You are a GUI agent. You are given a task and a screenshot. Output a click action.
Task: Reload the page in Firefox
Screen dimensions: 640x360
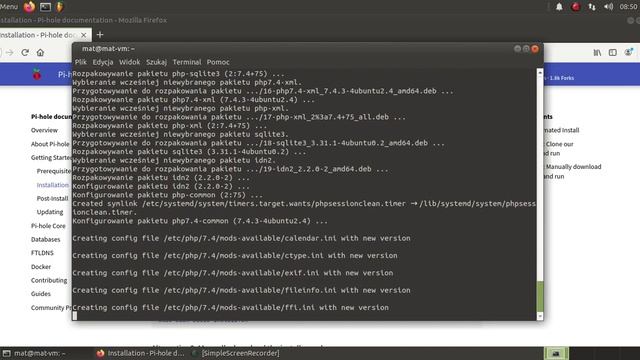(25, 52)
